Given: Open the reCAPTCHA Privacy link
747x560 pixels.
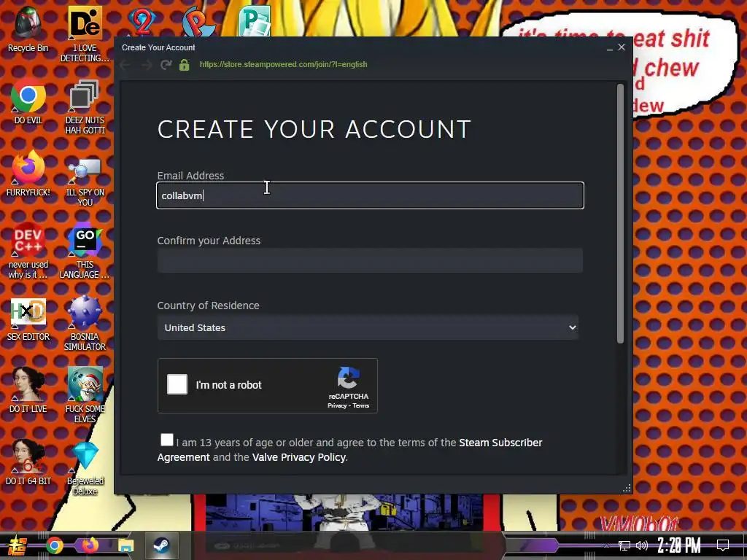Looking at the screenshot, I should pyautogui.click(x=337, y=405).
